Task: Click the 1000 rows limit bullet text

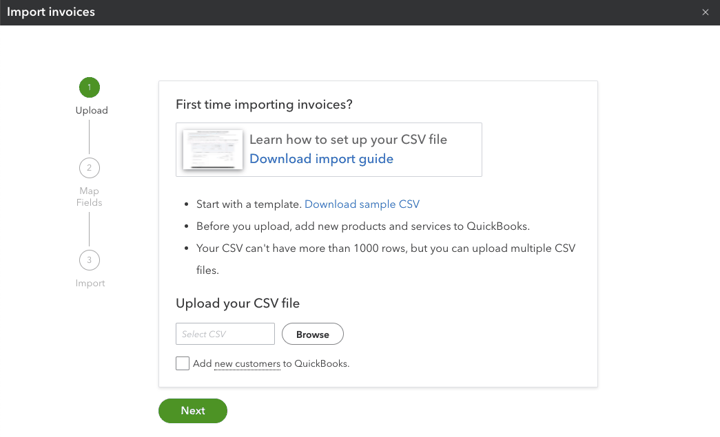Action: (386, 259)
